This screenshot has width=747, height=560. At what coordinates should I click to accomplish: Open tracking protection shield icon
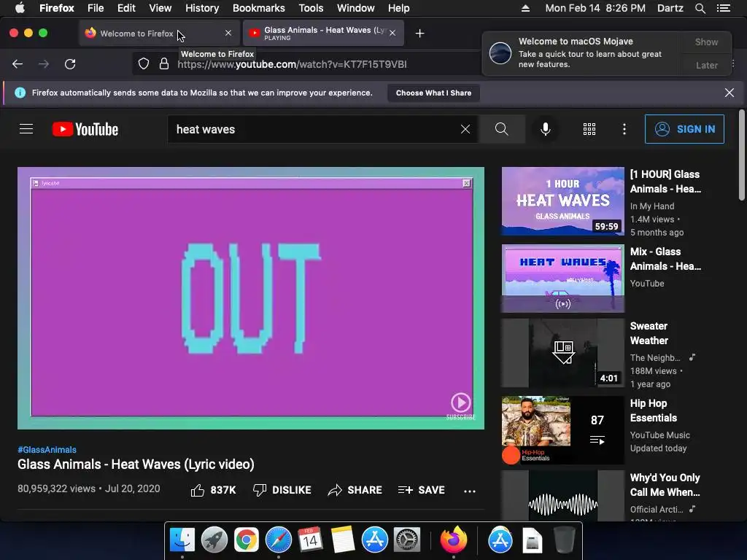coord(144,64)
